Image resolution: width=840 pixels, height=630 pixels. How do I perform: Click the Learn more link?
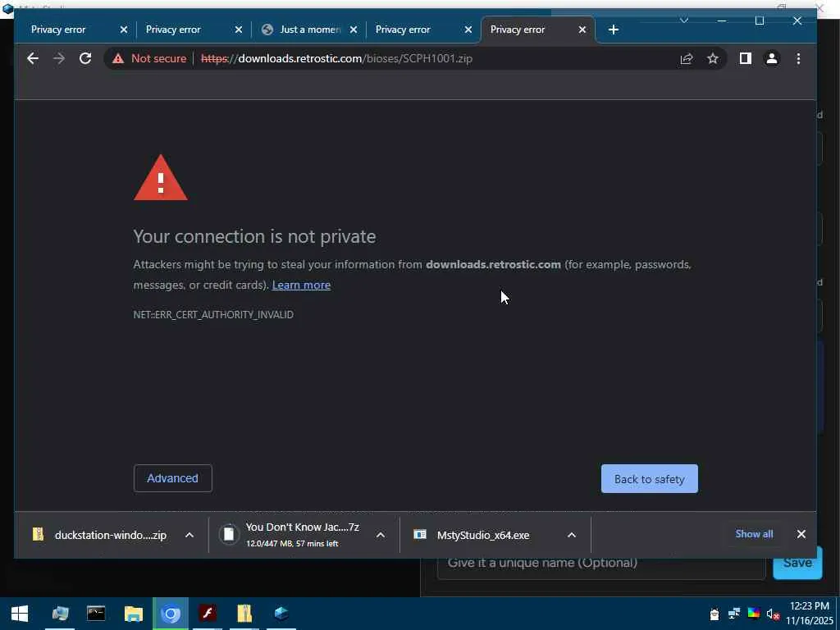pyautogui.click(x=301, y=285)
